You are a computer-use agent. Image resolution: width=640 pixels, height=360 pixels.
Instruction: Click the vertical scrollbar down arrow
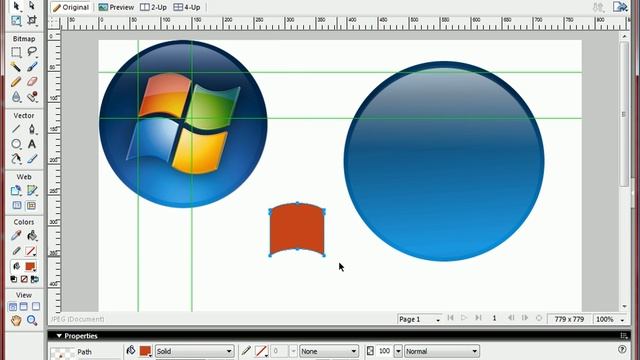pos(624,307)
